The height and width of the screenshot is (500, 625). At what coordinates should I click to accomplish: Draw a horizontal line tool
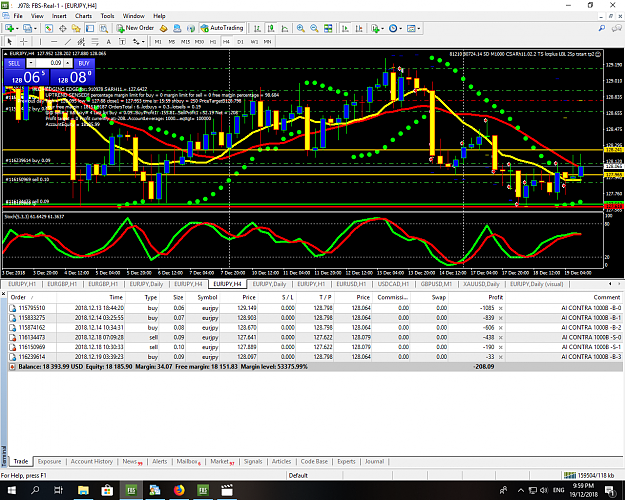click(x=54, y=41)
